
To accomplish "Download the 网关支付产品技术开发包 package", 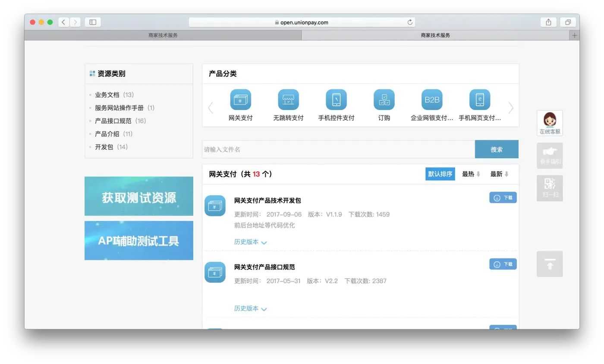I will pos(503,198).
